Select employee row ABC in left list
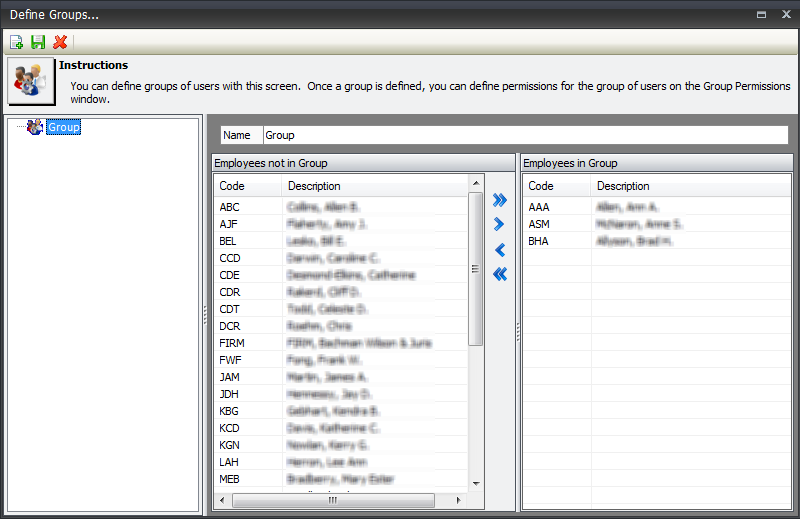 pos(230,207)
